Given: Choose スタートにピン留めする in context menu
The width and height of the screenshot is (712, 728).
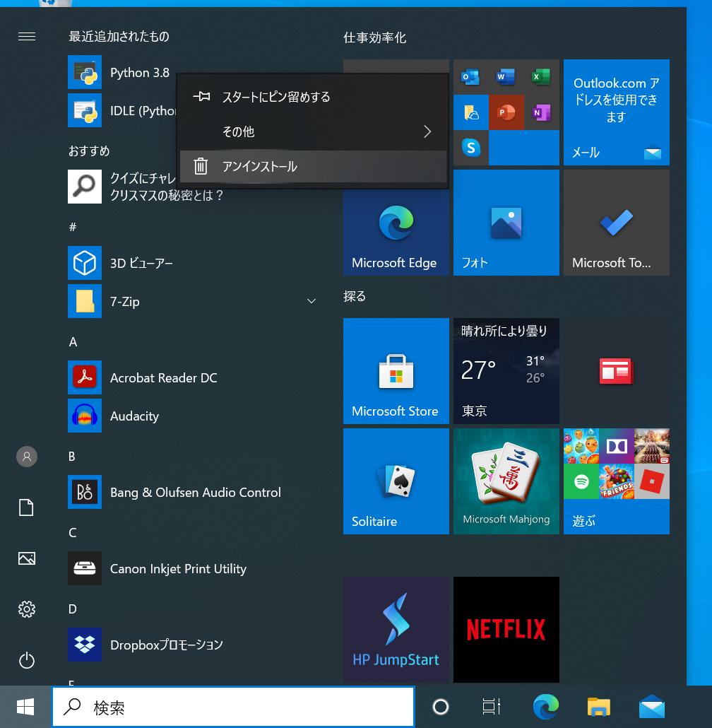Looking at the screenshot, I should coord(313,97).
